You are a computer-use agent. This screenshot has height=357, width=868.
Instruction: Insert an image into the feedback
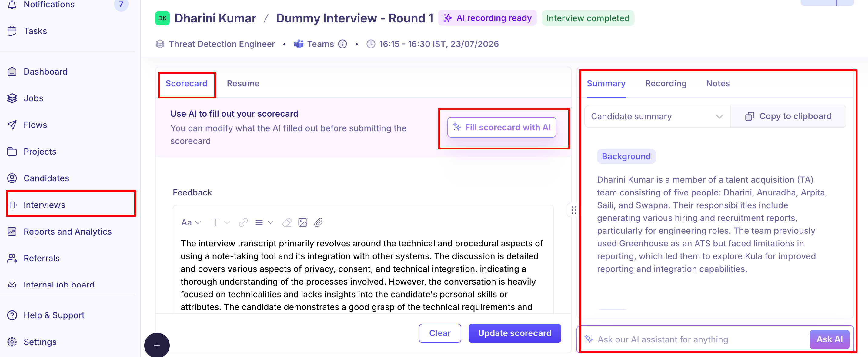click(302, 222)
